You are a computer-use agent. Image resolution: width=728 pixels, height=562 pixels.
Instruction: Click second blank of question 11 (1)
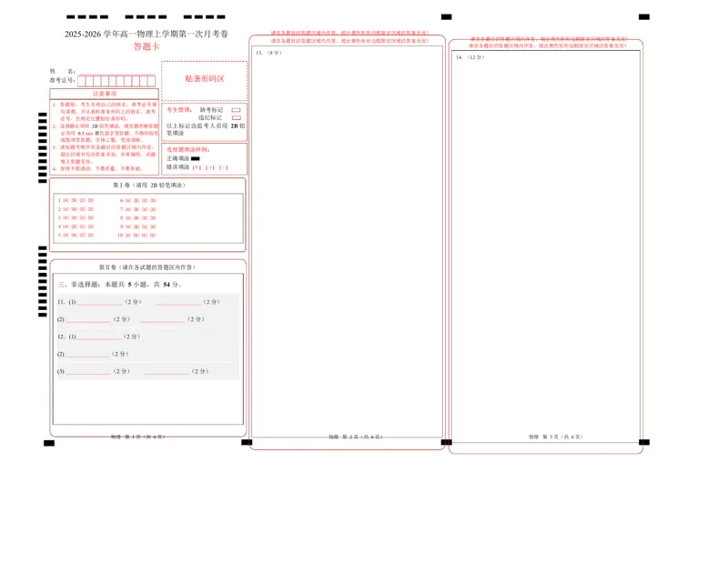(x=177, y=302)
